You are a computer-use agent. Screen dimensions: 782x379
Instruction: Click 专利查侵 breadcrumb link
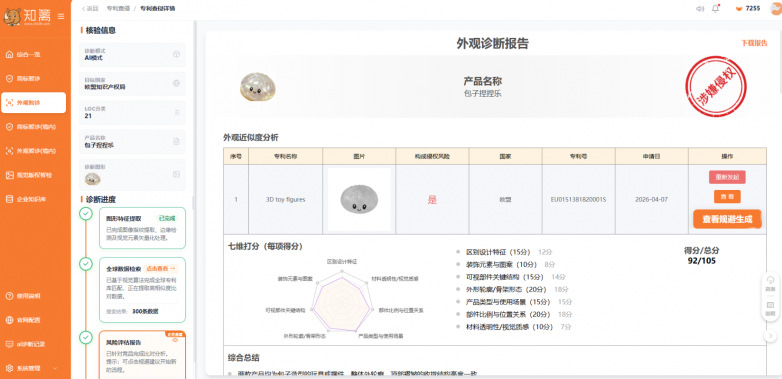click(x=118, y=8)
